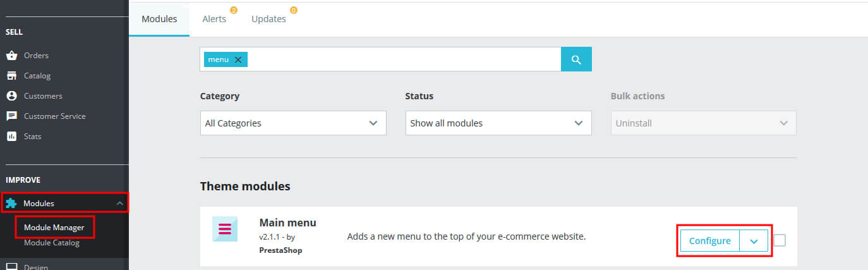This screenshot has width=868, height=270.
Task: Expand arrow next to Configure button
Action: click(x=754, y=241)
